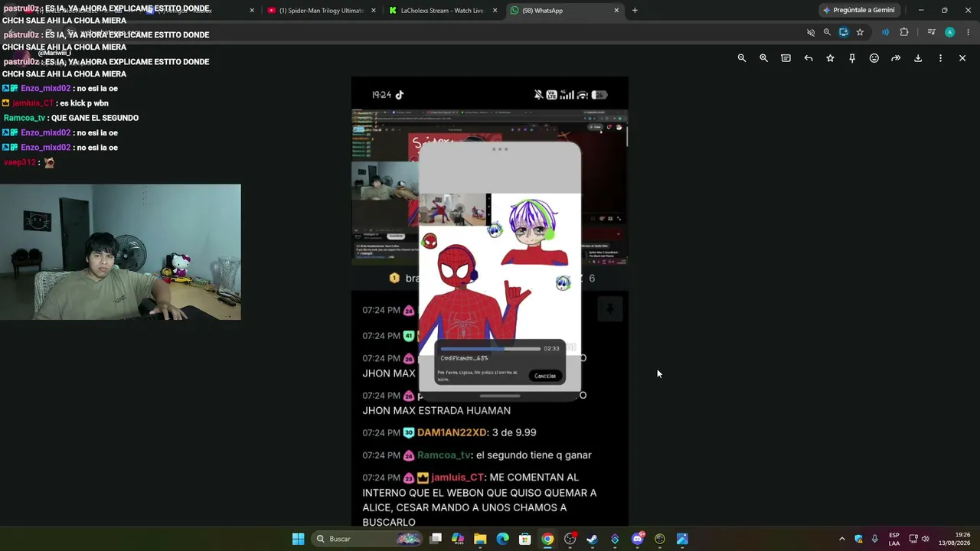
Task: Switch to the WhatsApp (98) tab
Action: point(565,11)
